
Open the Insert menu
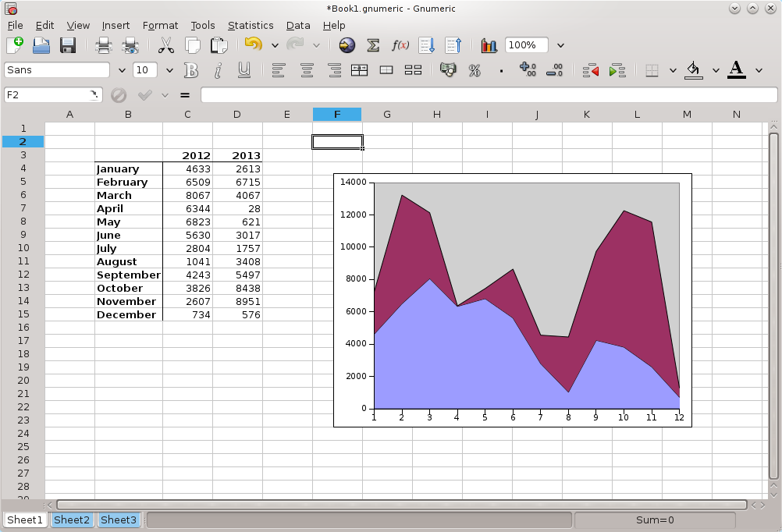tap(116, 26)
